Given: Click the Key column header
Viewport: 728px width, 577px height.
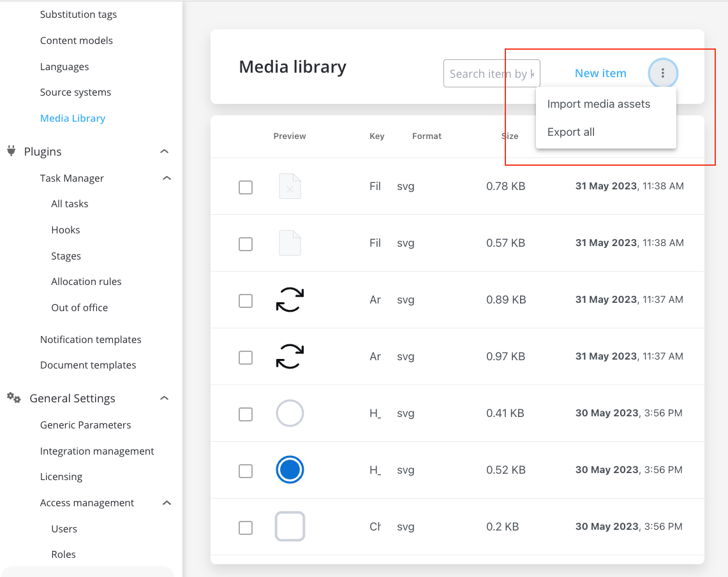Looking at the screenshot, I should click(377, 136).
